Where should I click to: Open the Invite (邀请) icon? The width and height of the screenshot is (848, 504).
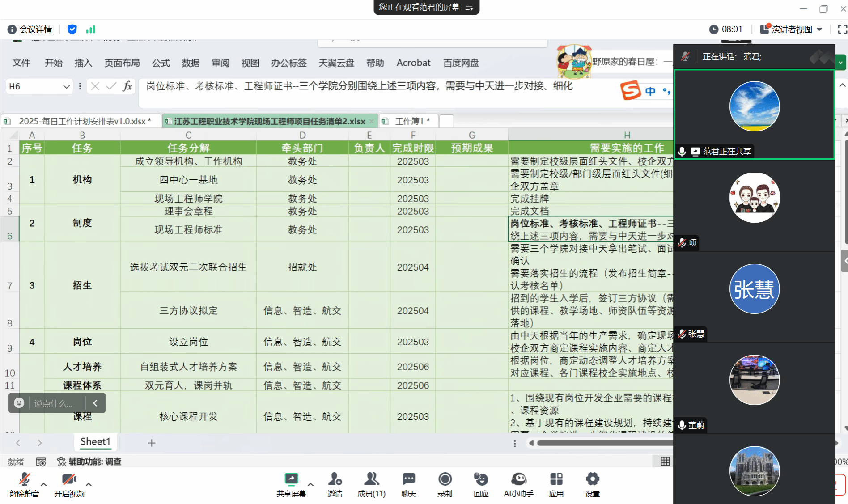[335, 480]
